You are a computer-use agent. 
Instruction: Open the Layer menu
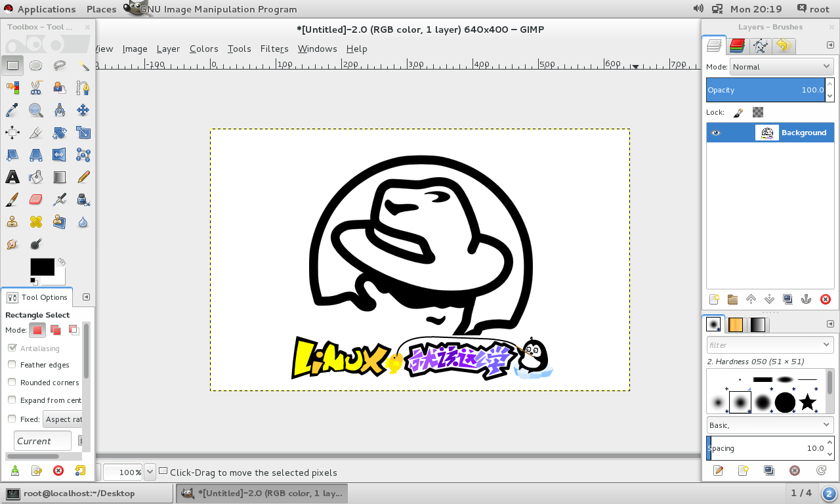coord(168,49)
